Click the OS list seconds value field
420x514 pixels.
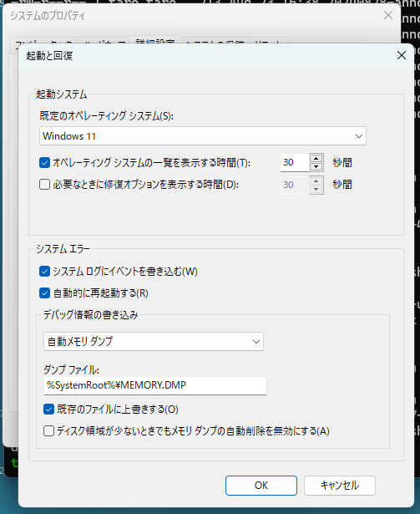295,163
